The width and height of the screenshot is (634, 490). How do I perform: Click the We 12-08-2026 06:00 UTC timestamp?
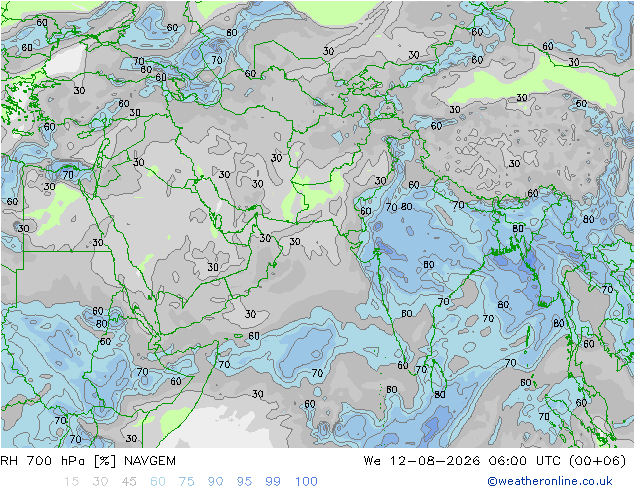[495, 461]
